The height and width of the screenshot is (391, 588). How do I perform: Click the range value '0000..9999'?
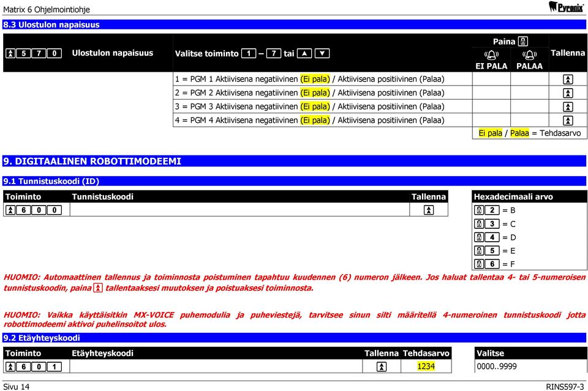497,367
